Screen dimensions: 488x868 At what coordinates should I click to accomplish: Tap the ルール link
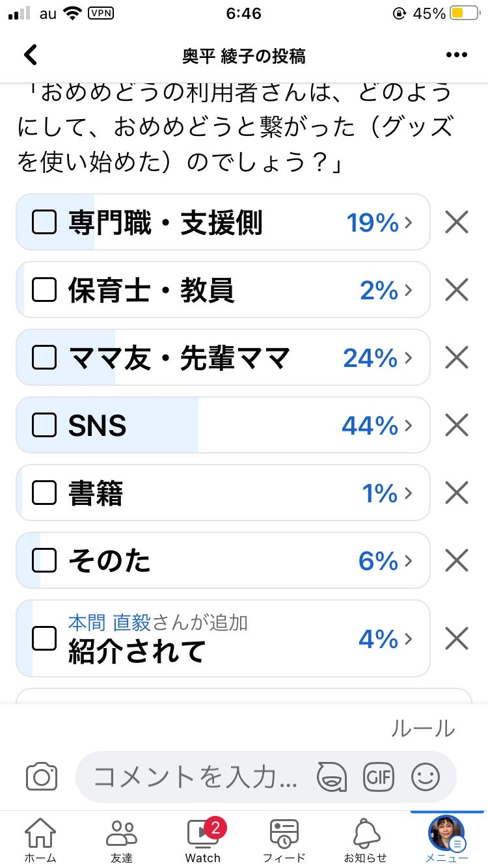423,729
